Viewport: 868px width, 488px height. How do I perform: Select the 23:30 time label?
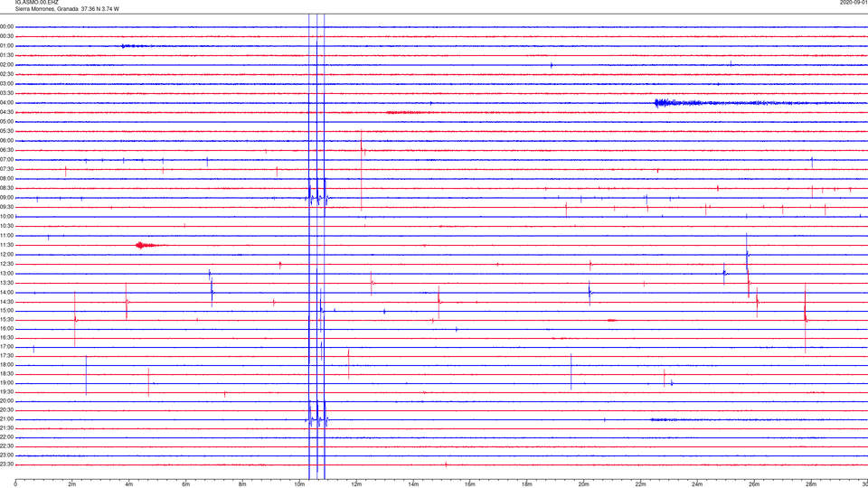coord(6,465)
